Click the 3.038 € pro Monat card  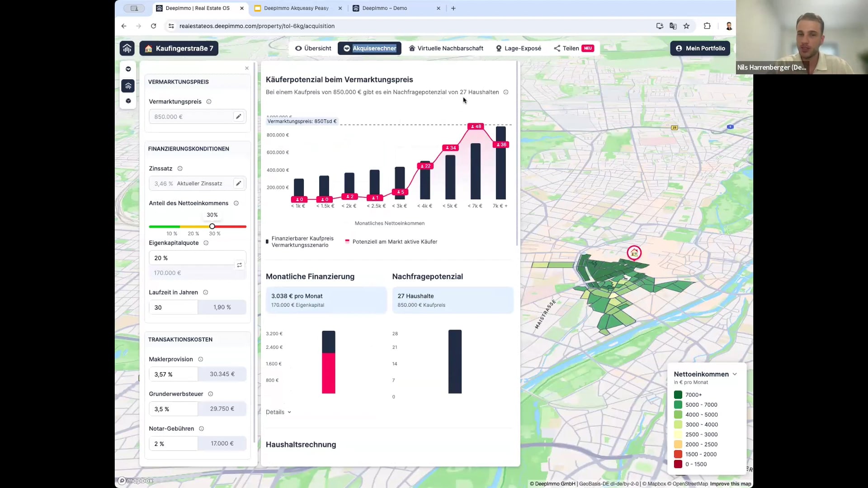pyautogui.click(x=326, y=300)
